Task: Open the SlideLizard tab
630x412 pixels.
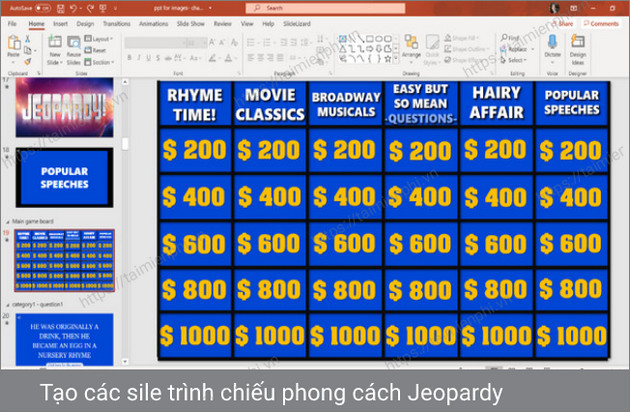Action: (297, 24)
